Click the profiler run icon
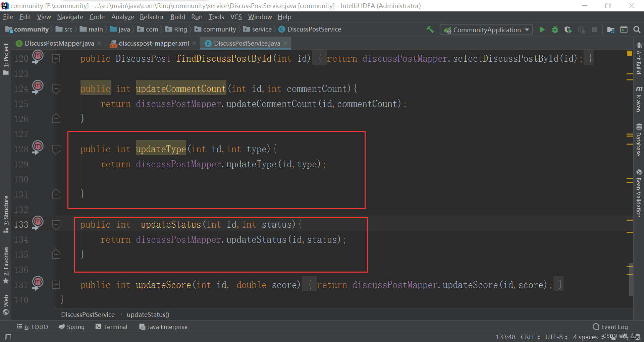This screenshot has width=644, height=342. [581, 30]
